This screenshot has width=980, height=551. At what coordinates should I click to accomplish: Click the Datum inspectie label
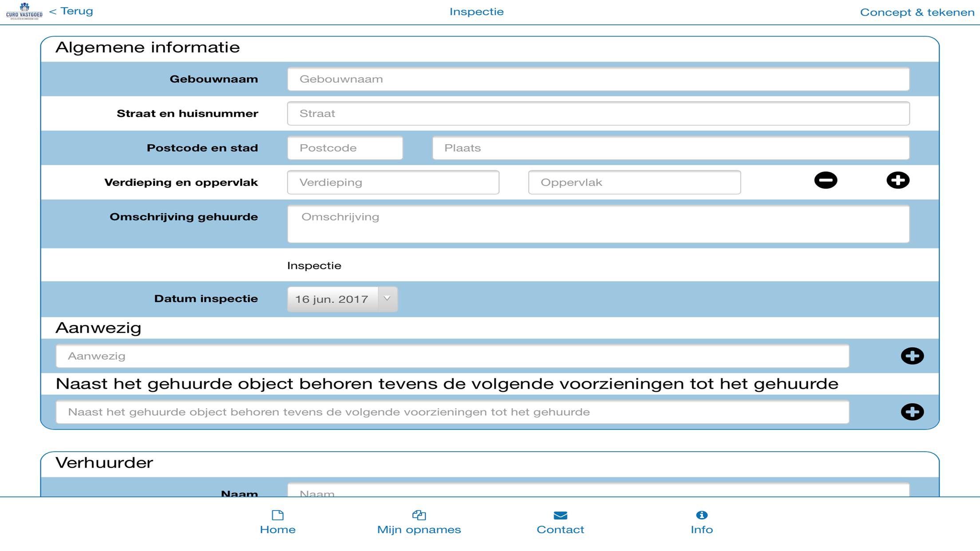(206, 299)
